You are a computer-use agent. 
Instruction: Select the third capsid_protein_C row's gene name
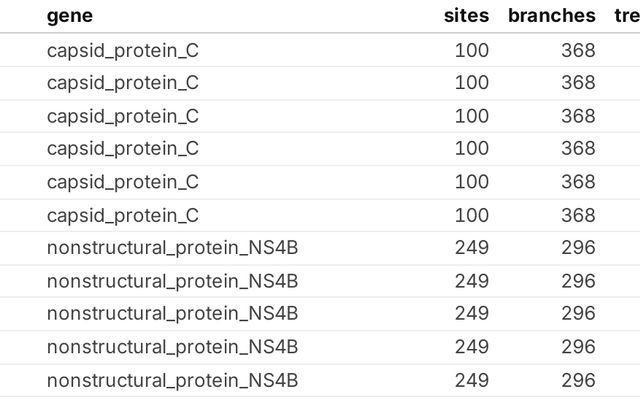pos(123,116)
